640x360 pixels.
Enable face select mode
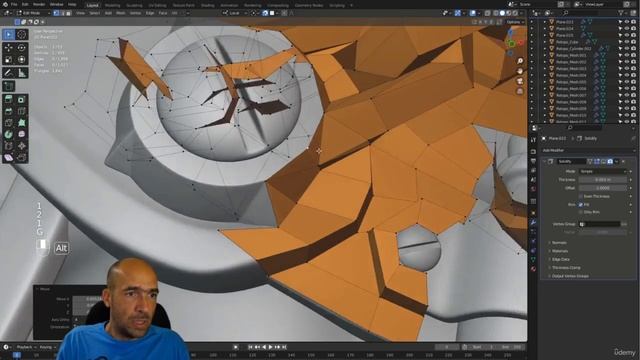(69, 13)
